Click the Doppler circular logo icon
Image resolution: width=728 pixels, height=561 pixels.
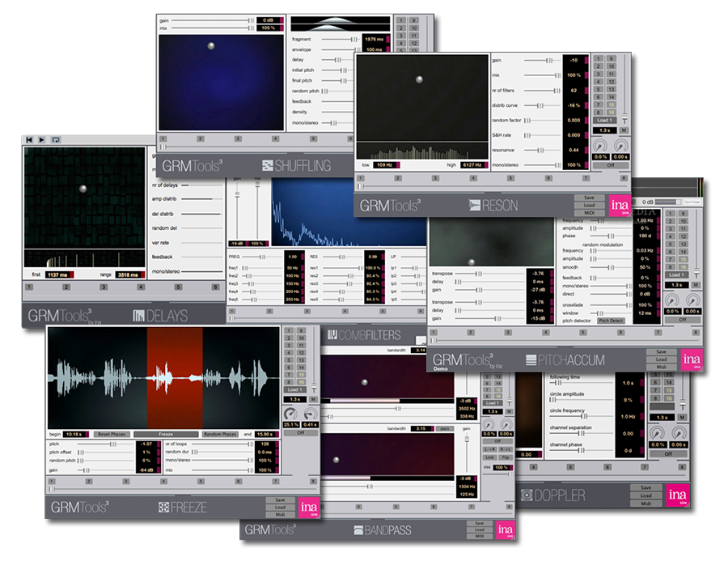click(x=527, y=495)
